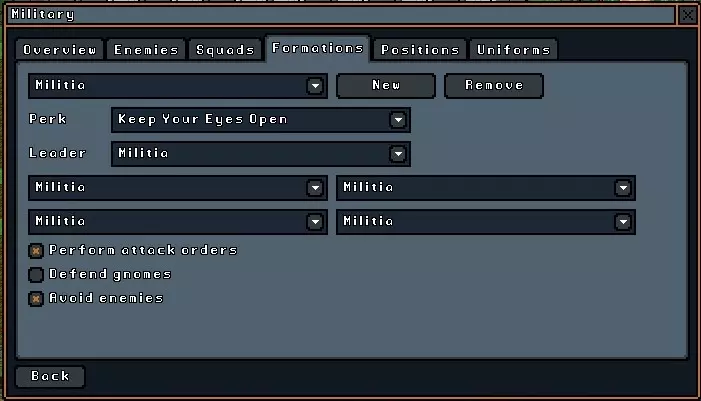Open the Uniforms tab
This screenshot has height=401, width=701.
coord(513,50)
